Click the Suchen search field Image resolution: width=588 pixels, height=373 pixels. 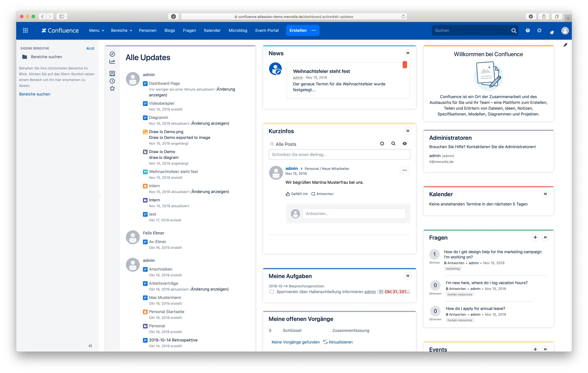click(471, 30)
